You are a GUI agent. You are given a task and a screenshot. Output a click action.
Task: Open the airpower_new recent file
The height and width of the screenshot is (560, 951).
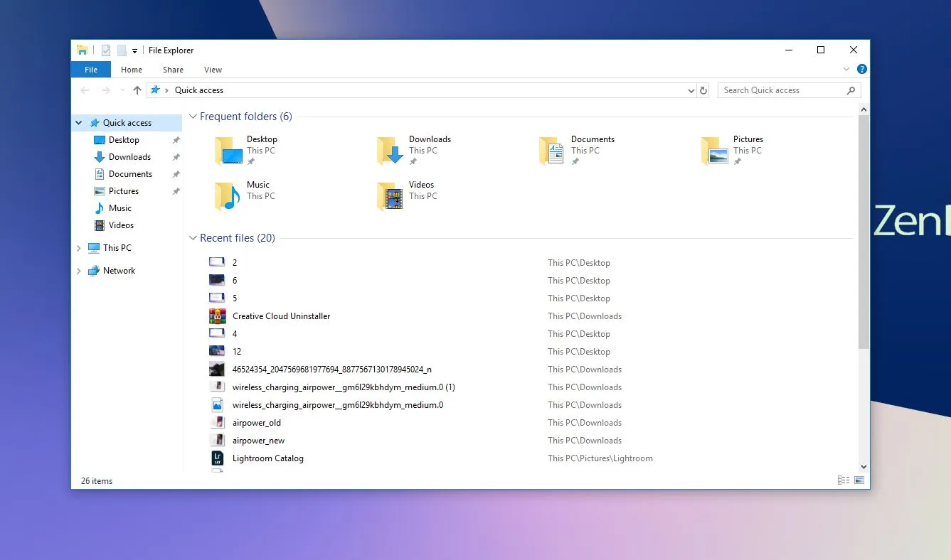tap(258, 441)
